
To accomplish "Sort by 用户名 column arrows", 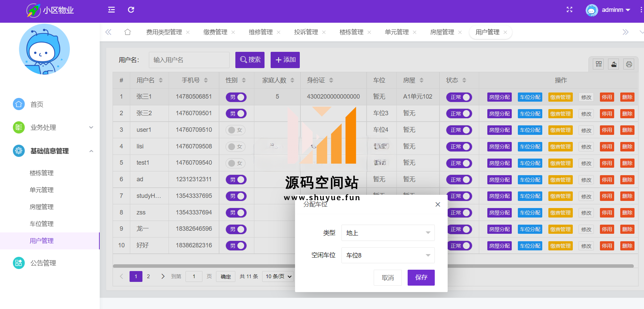I will click(161, 80).
